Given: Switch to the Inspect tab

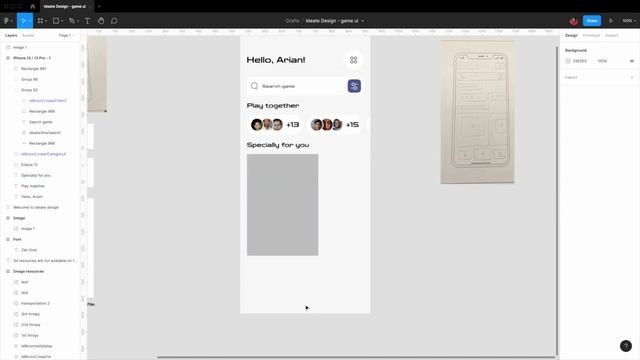Looking at the screenshot, I should click(x=611, y=36).
